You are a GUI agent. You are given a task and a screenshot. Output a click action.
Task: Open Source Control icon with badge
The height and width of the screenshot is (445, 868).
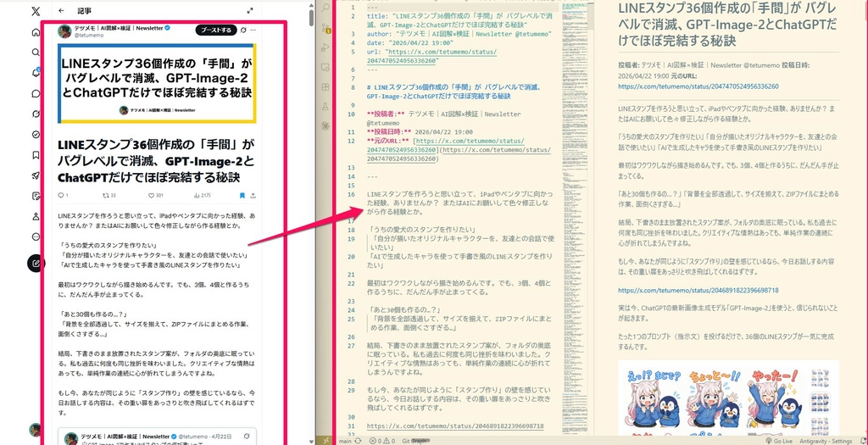tap(325, 28)
